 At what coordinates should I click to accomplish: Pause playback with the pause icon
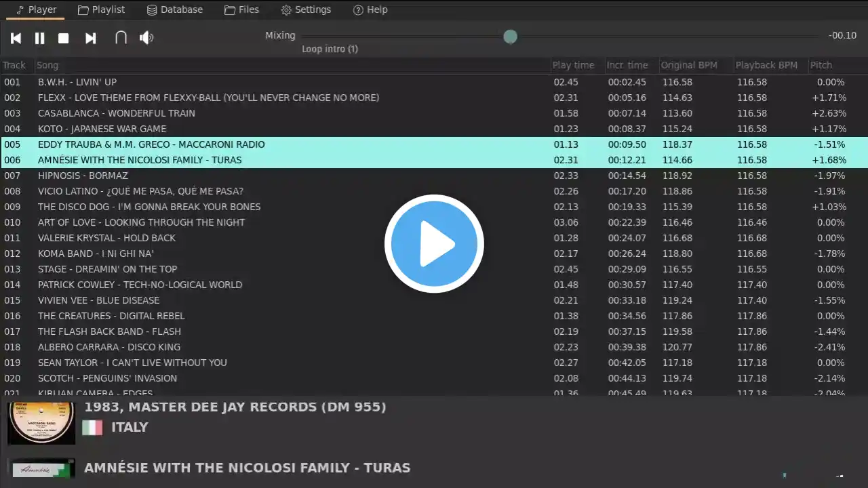[40, 38]
